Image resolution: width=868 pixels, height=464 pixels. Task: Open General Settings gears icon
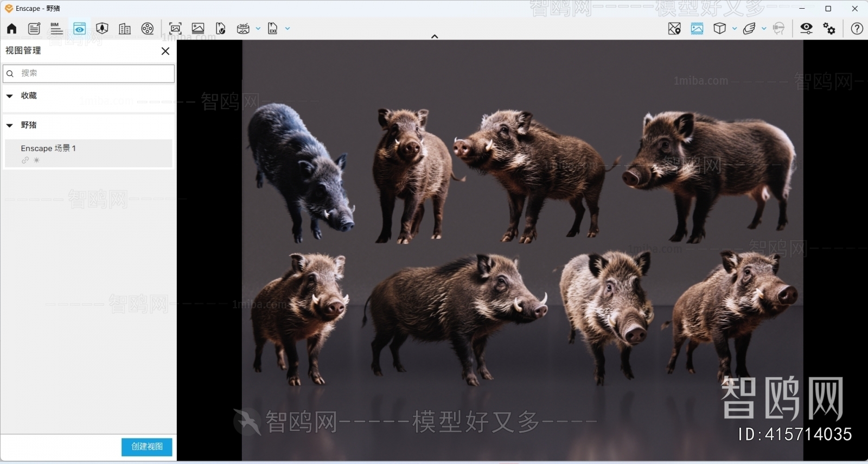coord(829,29)
